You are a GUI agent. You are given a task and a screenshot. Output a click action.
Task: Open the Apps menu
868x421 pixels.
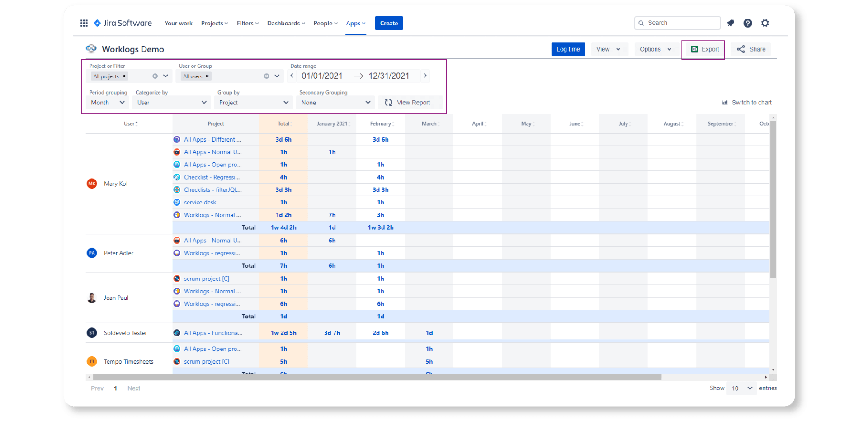pos(355,23)
